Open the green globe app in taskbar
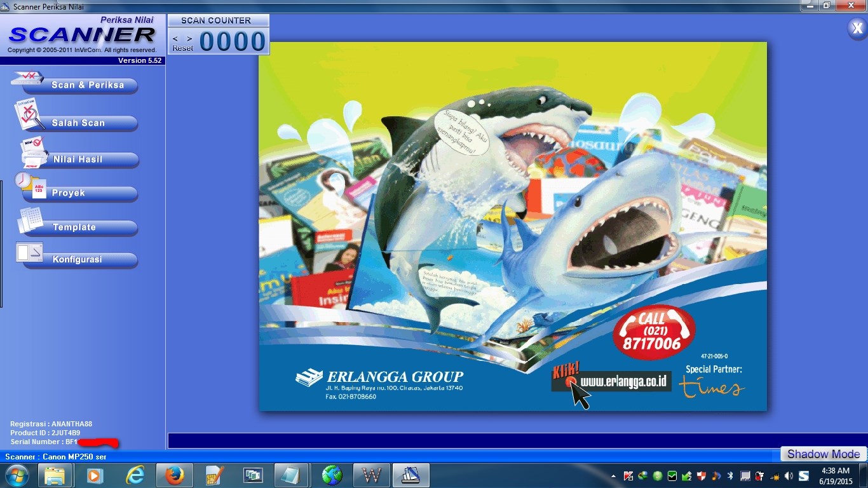 (x=332, y=475)
